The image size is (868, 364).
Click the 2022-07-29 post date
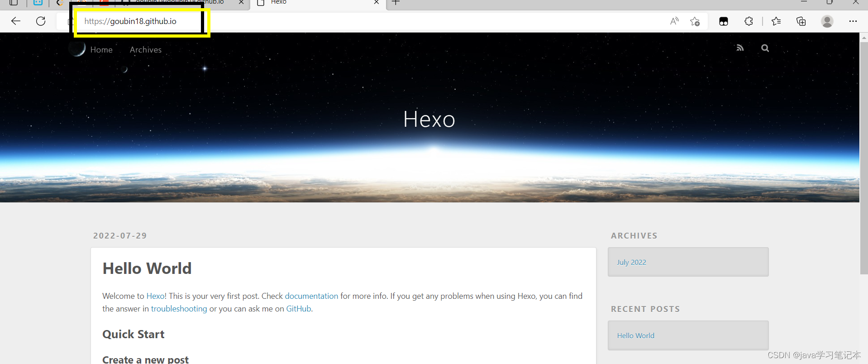120,235
